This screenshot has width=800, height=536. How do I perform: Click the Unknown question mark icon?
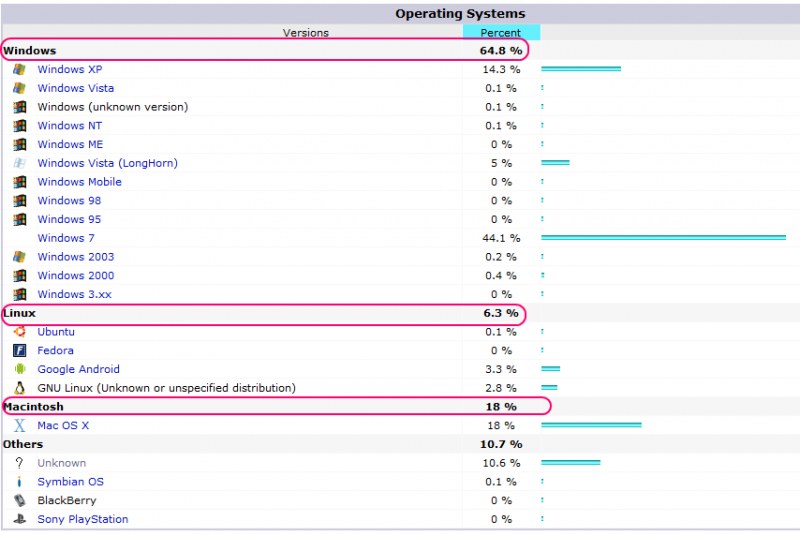pyautogui.click(x=19, y=464)
